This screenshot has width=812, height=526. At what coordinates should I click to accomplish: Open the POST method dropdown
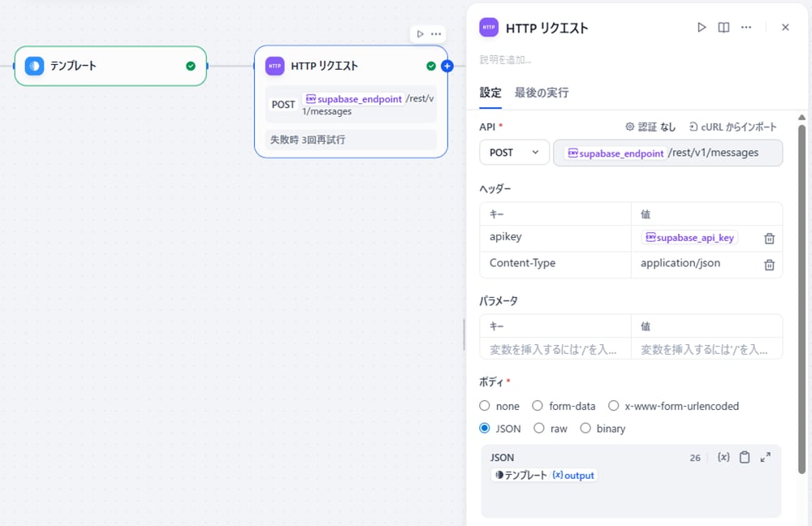pyautogui.click(x=514, y=153)
